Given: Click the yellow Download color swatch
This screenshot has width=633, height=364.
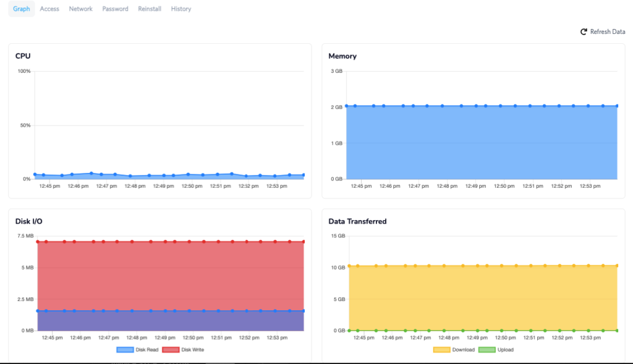Looking at the screenshot, I should [x=442, y=349].
